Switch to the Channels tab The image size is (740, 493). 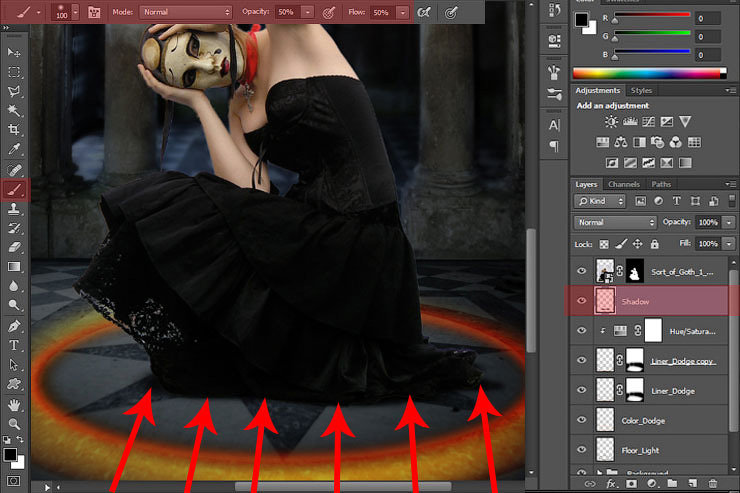(x=624, y=185)
